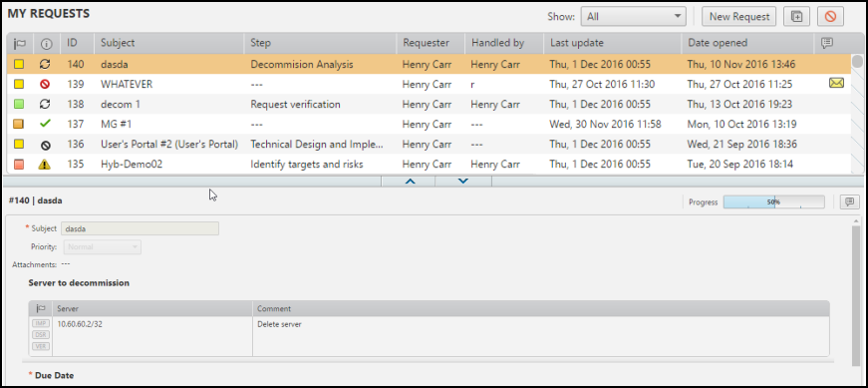Viewport: 868px width, 388px height.
Task: Click the Comment column header
Action: (541, 309)
